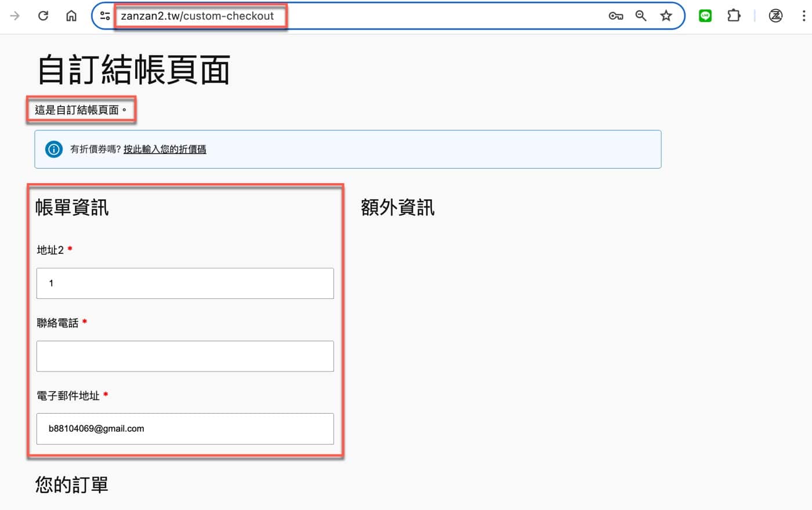812x510 pixels.
Task: Go to the browser home page icon
Action: click(x=71, y=16)
